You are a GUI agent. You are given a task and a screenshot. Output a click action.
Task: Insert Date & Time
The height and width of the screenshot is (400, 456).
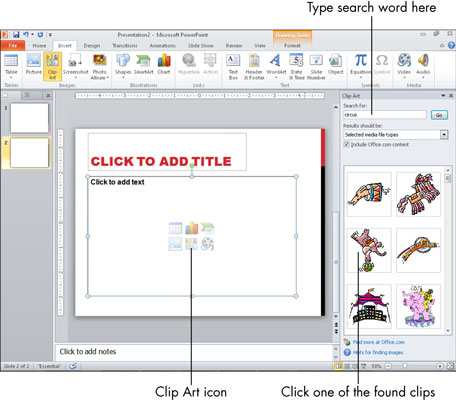(296, 66)
